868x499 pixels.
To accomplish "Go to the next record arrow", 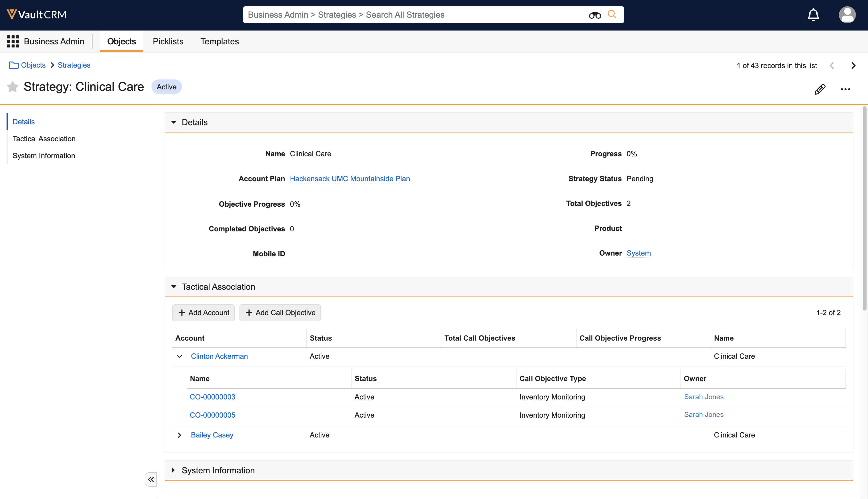I will (853, 65).
